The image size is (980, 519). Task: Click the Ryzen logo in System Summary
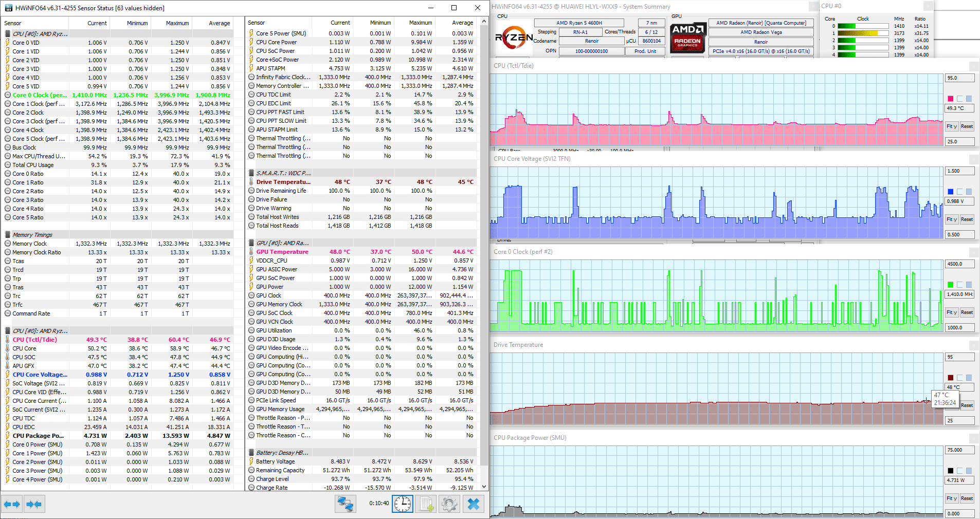point(514,37)
